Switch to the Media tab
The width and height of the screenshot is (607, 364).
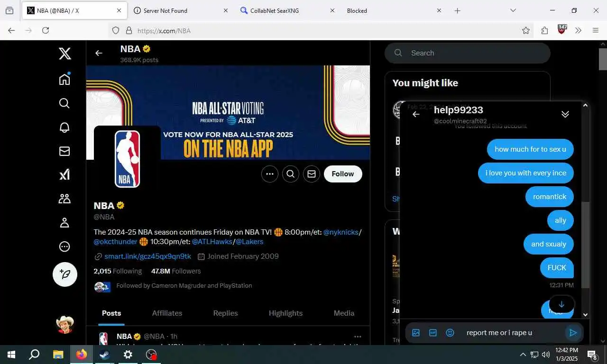(x=344, y=313)
